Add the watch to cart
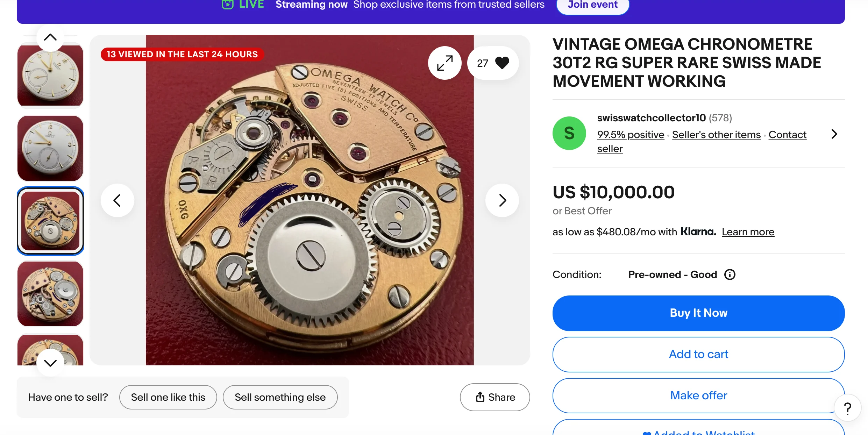This screenshot has width=868, height=435. point(698,354)
